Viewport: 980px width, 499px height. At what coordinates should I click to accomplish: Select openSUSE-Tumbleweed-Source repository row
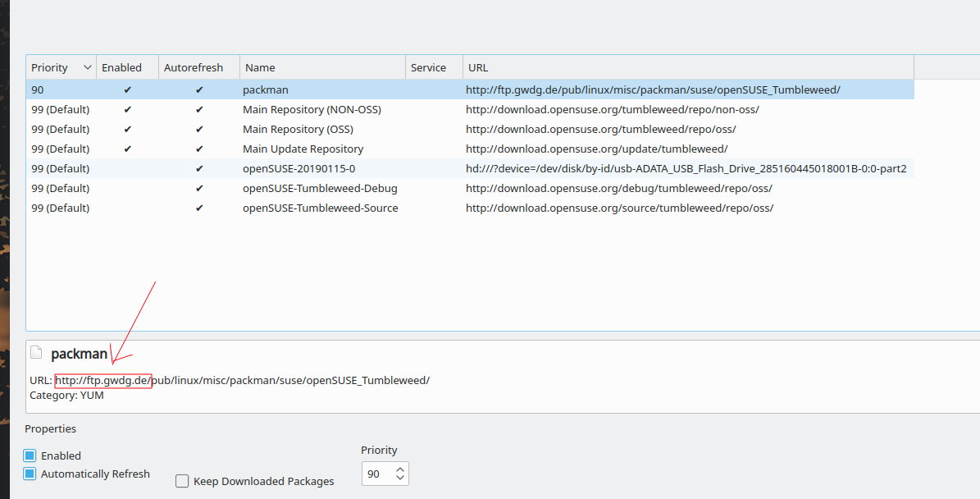[470, 208]
